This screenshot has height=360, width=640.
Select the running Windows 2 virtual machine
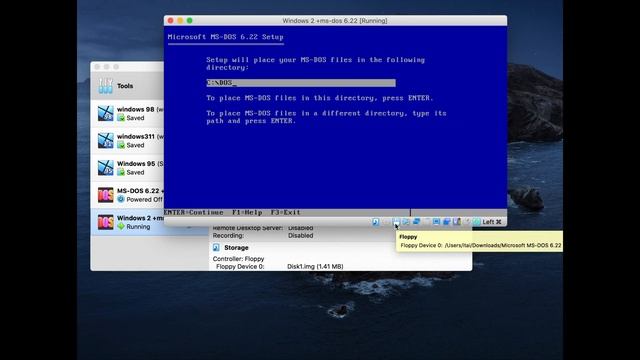click(127, 222)
